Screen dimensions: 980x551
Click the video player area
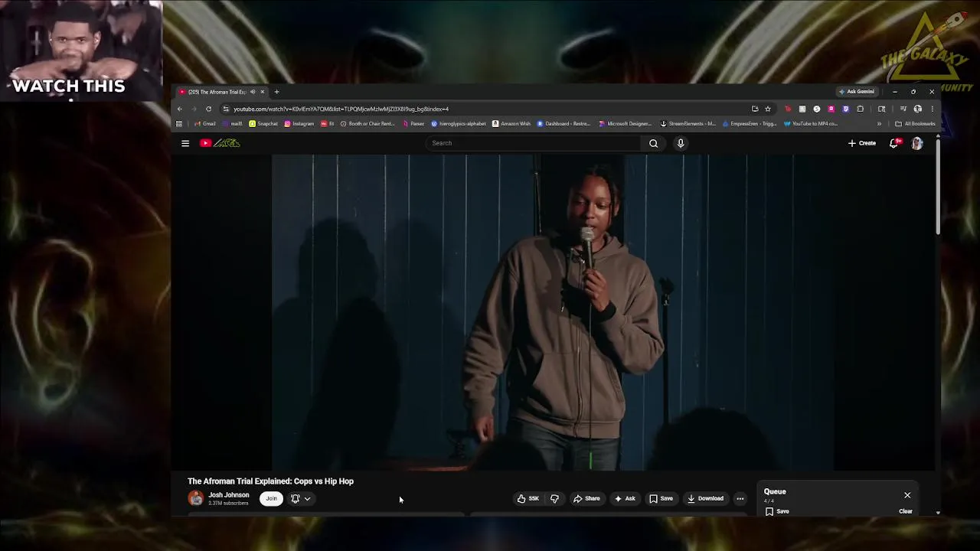click(553, 312)
